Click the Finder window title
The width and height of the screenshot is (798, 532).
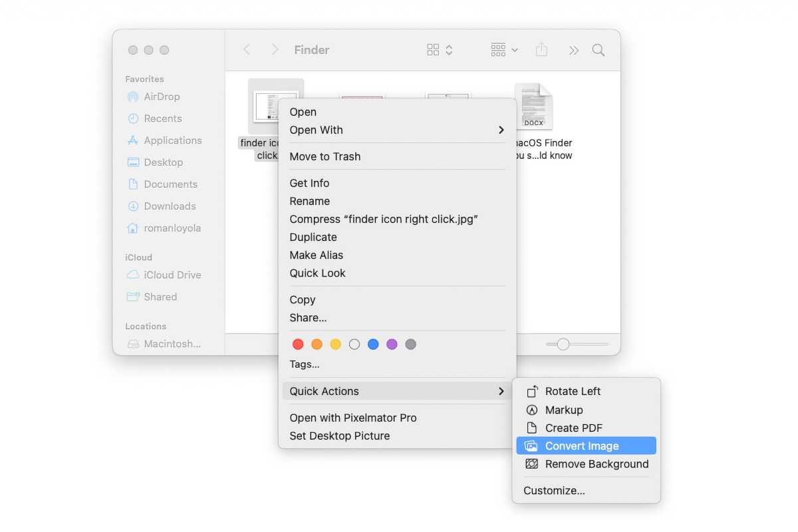click(312, 50)
